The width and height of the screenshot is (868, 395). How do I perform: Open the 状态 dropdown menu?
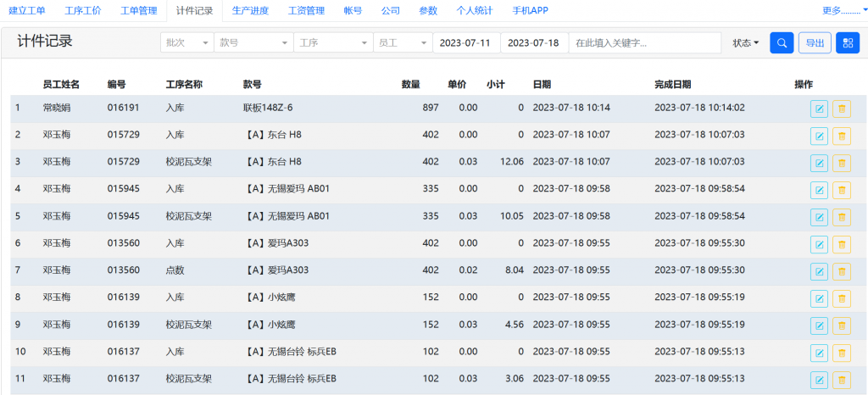tap(746, 42)
